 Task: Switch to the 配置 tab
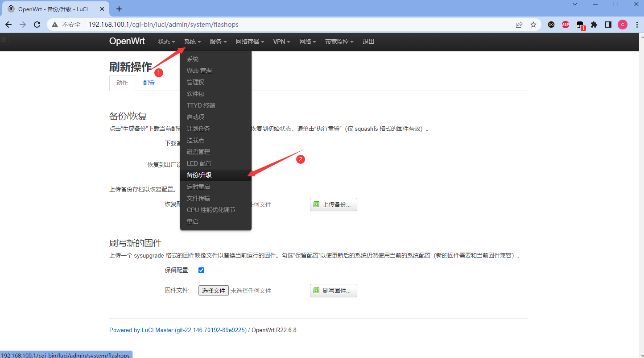tap(149, 83)
